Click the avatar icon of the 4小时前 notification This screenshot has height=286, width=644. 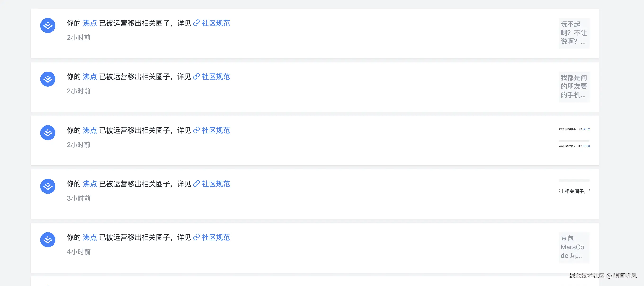click(x=48, y=240)
